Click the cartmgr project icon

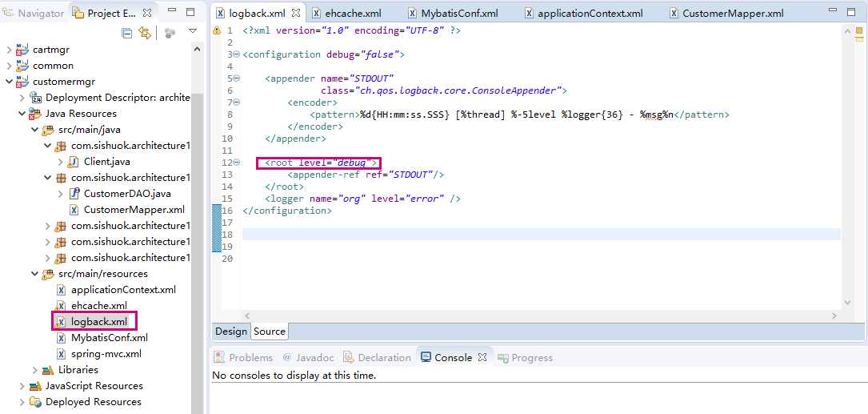[x=22, y=50]
